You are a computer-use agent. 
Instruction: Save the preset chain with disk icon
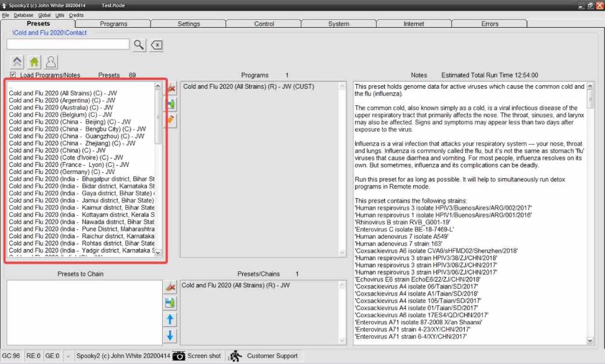pyautogui.click(x=171, y=303)
